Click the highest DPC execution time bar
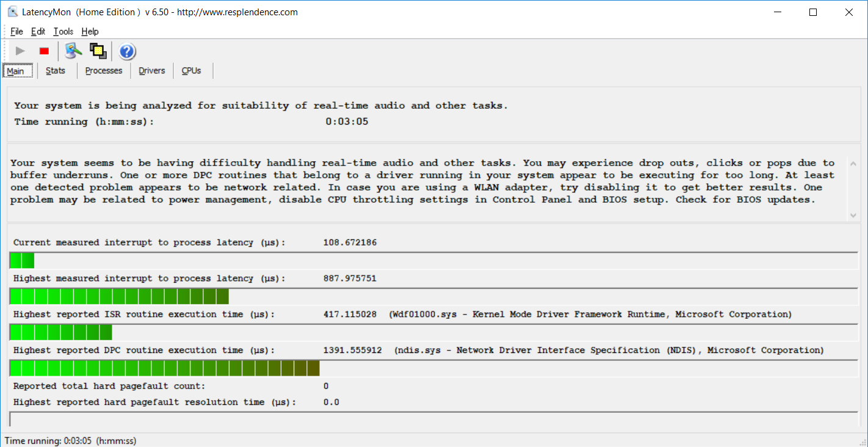 point(434,368)
